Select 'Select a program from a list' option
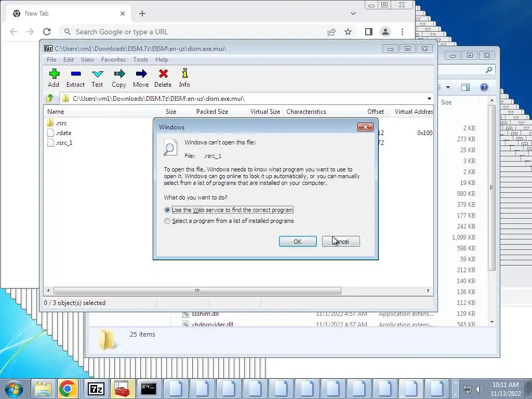The image size is (532, 399). tap(167, 221)
